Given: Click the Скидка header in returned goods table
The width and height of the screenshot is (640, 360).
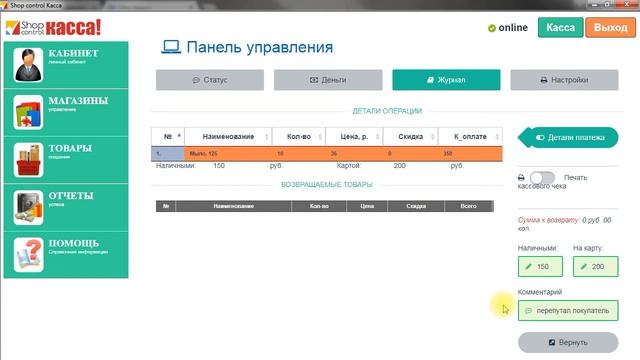Looking at the screenshot, I should pos(416,206).
